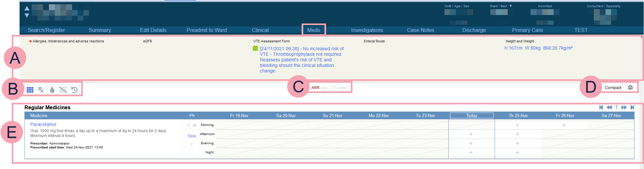Open the Paracetamol medicine link
This screenshot has height=169, width=644.
pyautogui.click(x=43, y=124)
